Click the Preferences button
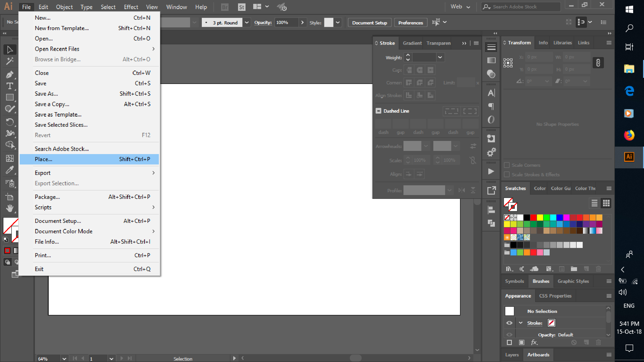This screenshot has height=362, width=644. 410,23
